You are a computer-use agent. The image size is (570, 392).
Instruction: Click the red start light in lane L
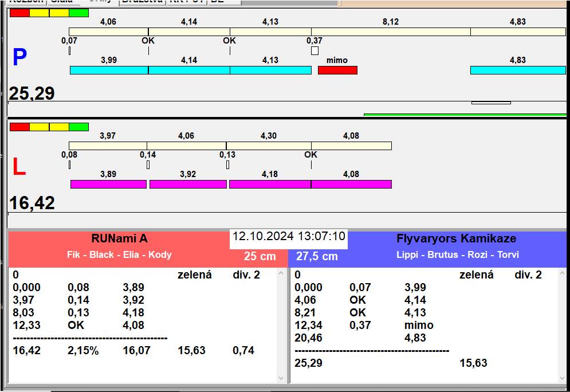tap(19, 127)
